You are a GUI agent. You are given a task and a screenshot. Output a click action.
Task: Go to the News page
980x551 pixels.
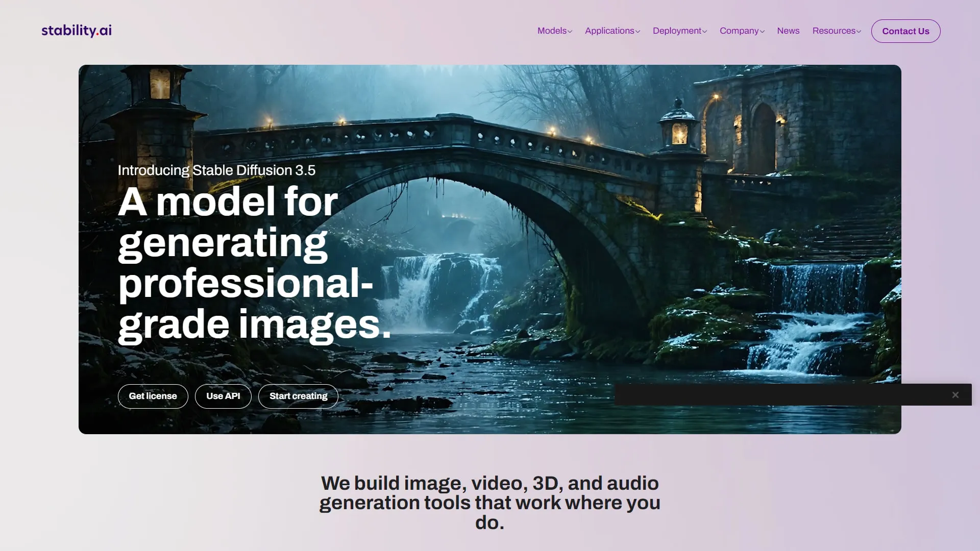tap(788, 31)
